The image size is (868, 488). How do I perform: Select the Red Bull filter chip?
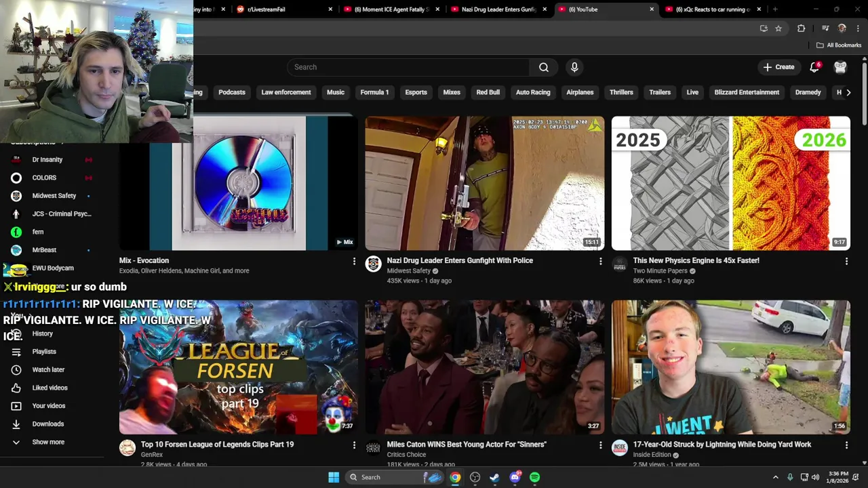click(488, 92)
